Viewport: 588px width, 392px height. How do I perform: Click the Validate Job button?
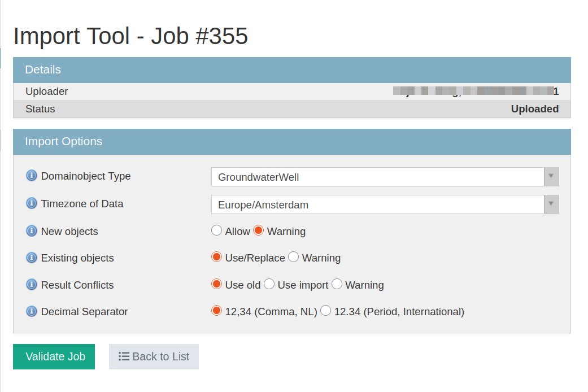(x=54, y=356)
